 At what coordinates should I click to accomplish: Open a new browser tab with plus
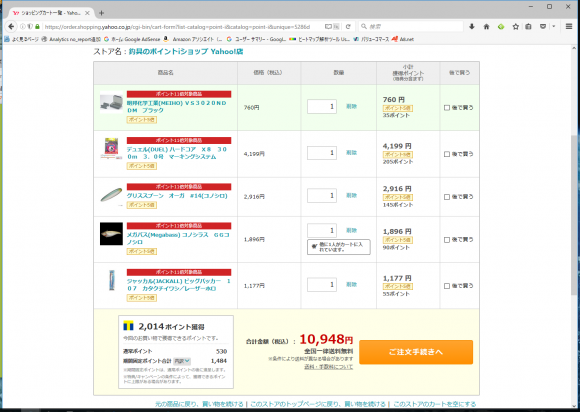coord(101,13)
